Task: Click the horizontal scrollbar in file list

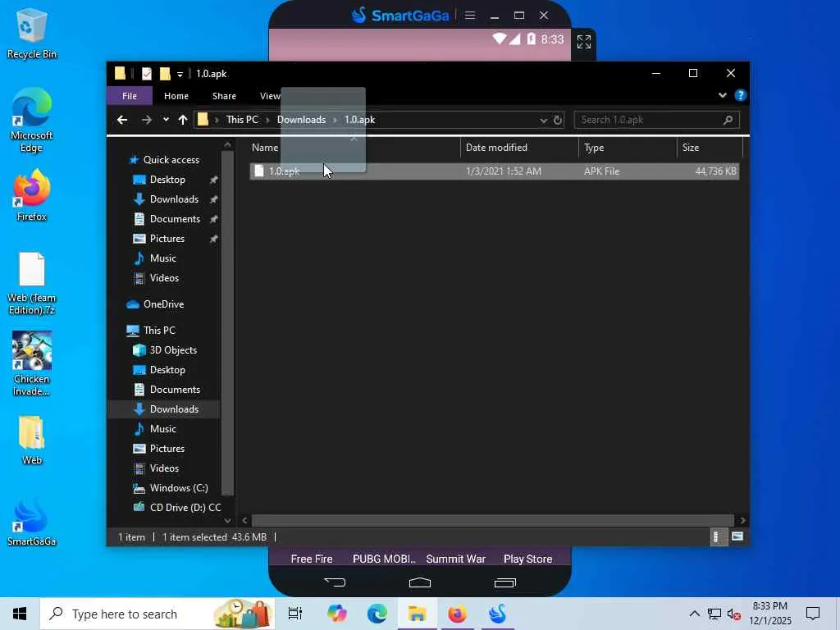Action: coord(492,520)
